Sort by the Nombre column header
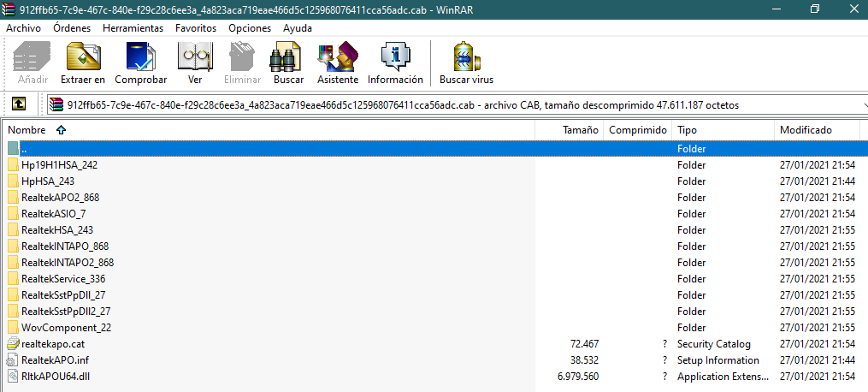Viewport: 868px width, 392px height. (x=269, y=130)
